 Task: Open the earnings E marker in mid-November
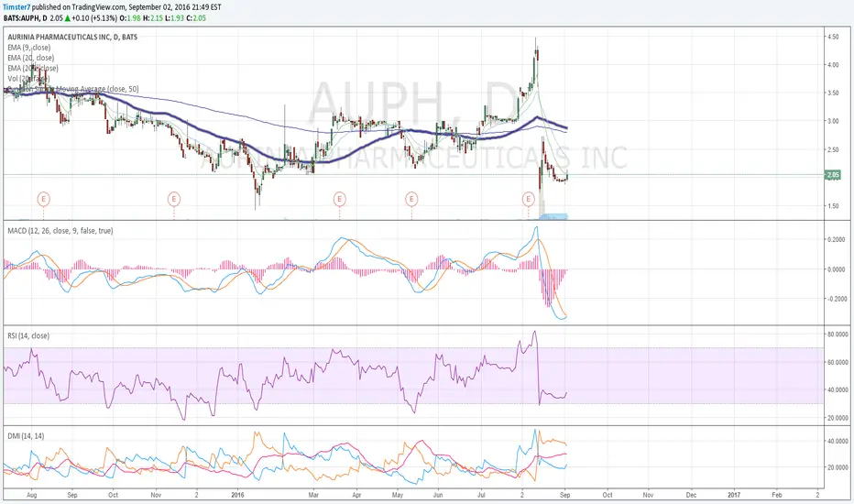[x=174, y=199]
